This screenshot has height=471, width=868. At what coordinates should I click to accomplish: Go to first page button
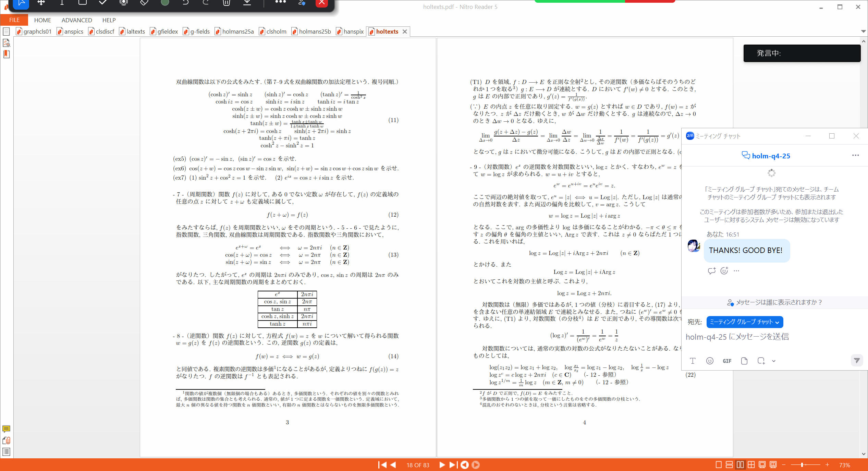pyautogui.click(x=382, y=465)
